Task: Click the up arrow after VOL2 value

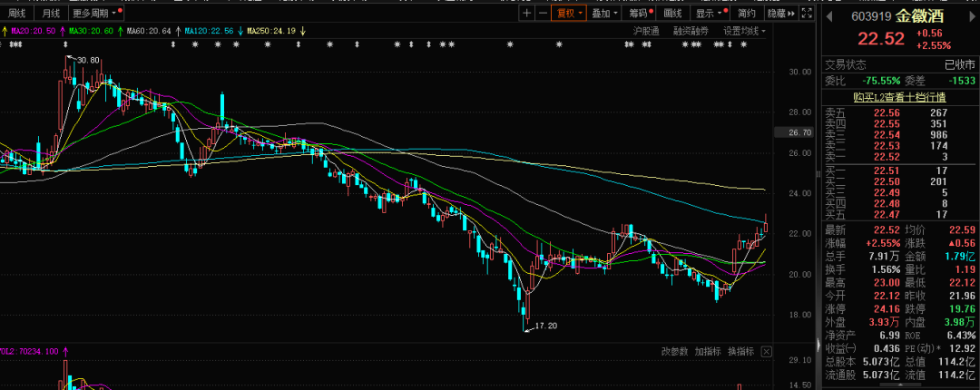Action: (64, 352)
